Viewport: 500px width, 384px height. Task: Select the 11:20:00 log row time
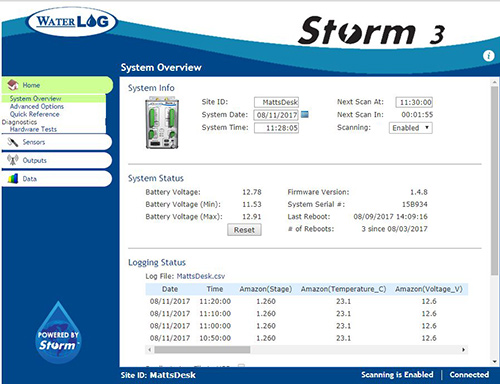click(215, 301)
